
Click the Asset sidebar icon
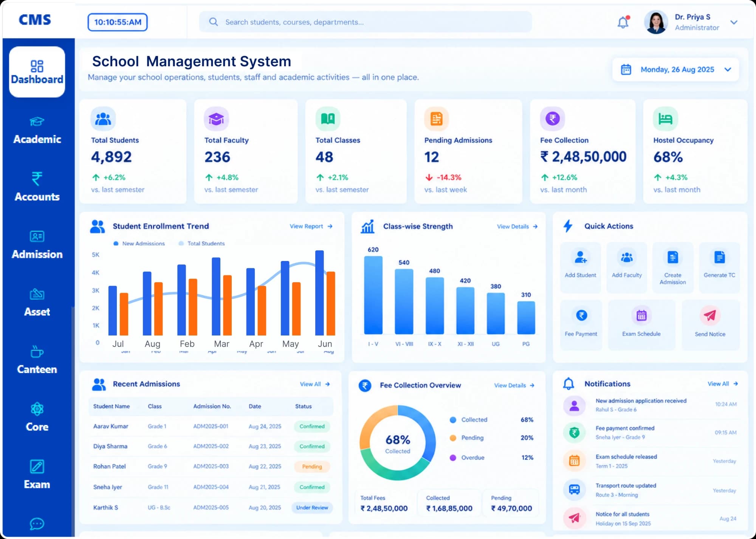click(37, 294)
